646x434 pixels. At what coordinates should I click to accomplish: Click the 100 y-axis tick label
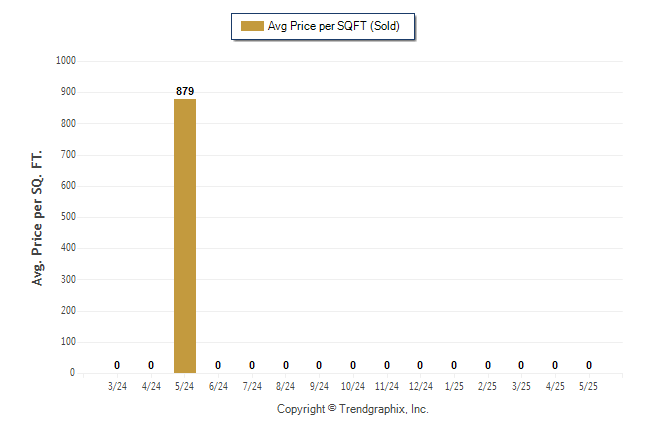coord(68,342)
